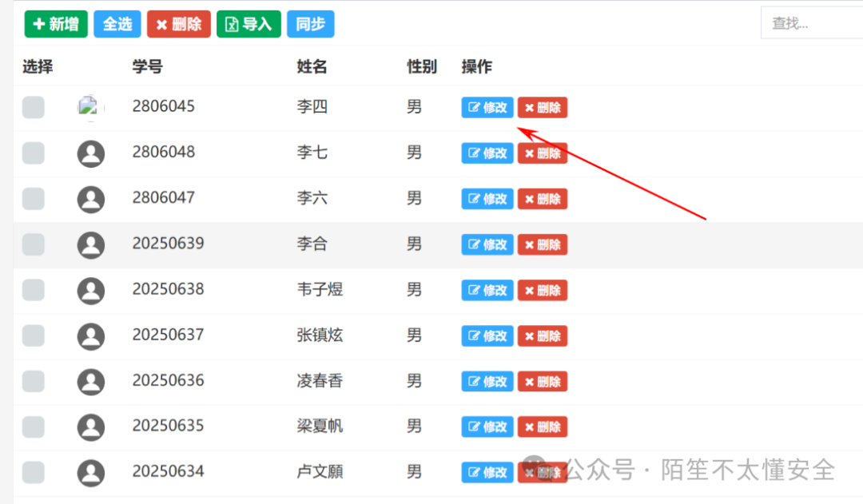Select all students with 全选 button
Screen dimensions: 863x504
click(117, 24)
